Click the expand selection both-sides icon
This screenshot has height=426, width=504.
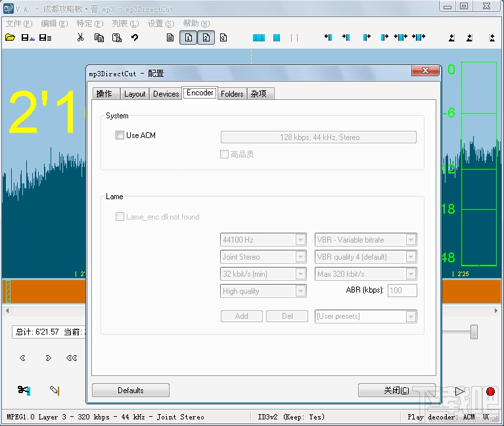coord(419,37)
